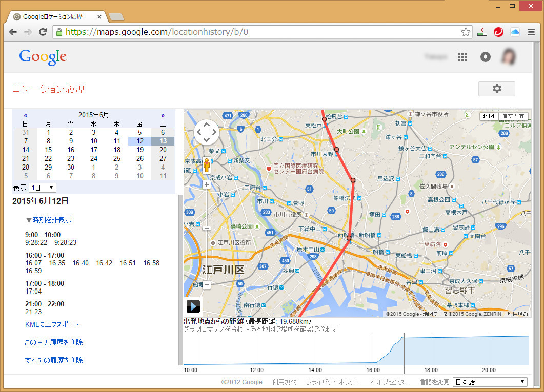544x392 pixels.
Task: Click この日の履歴を削除 link
Action: point(54,342)
